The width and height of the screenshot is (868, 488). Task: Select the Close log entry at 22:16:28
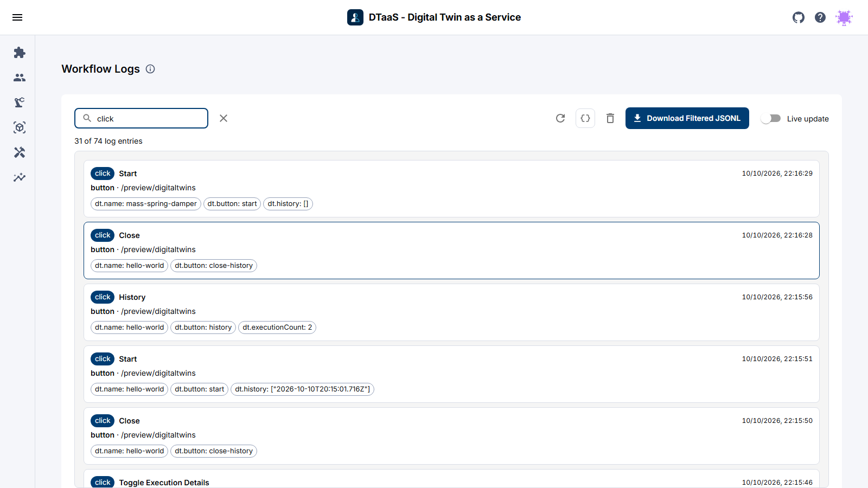coord(451,251)
